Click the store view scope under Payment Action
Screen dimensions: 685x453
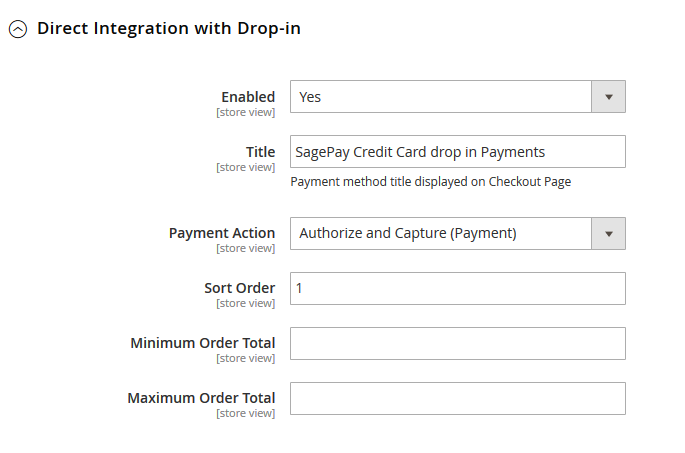point(245,248)
